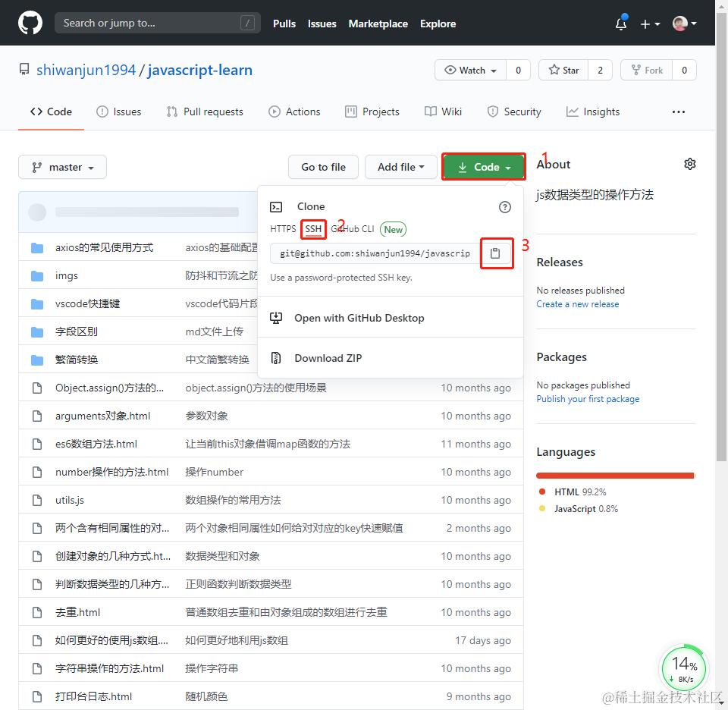
Task: Click the git clone URL field
Action: [375, 253]
